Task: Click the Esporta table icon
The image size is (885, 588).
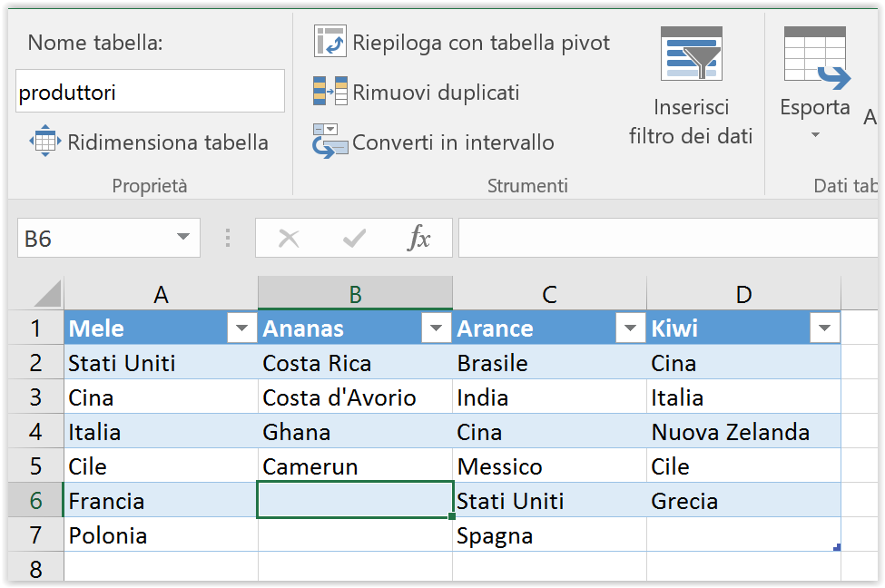Action: [x=817, y=58]
